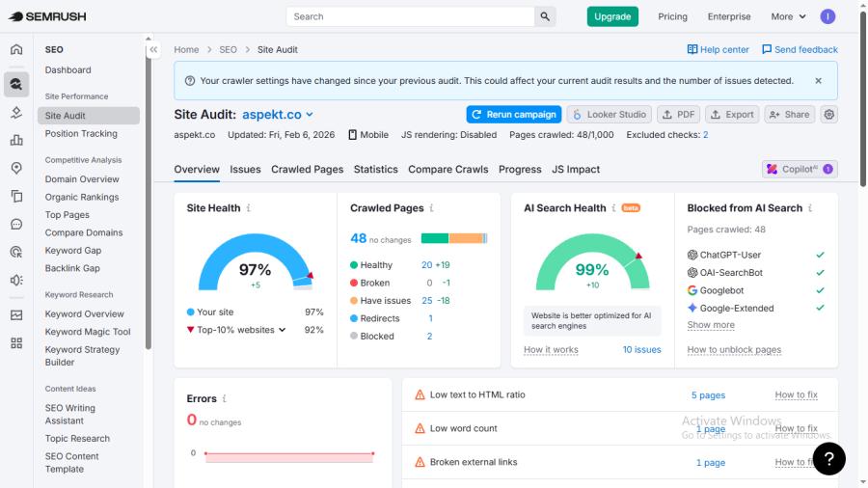This screenshot has width=868, height=488.
Task: Open the Home icon in left rail
Action: (x=16, y=49)
